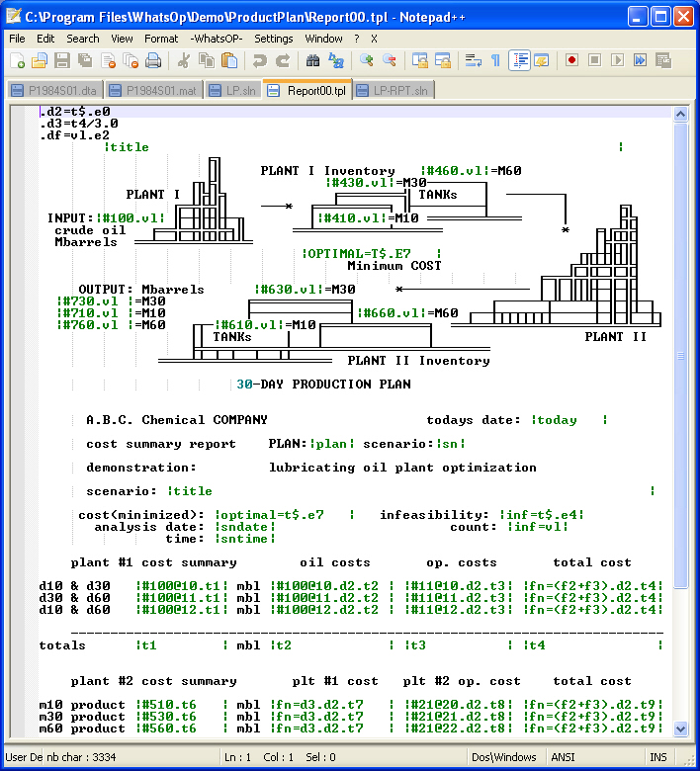Maximize the Notepad++ window
700x771 pixels.
pos(660,17)
